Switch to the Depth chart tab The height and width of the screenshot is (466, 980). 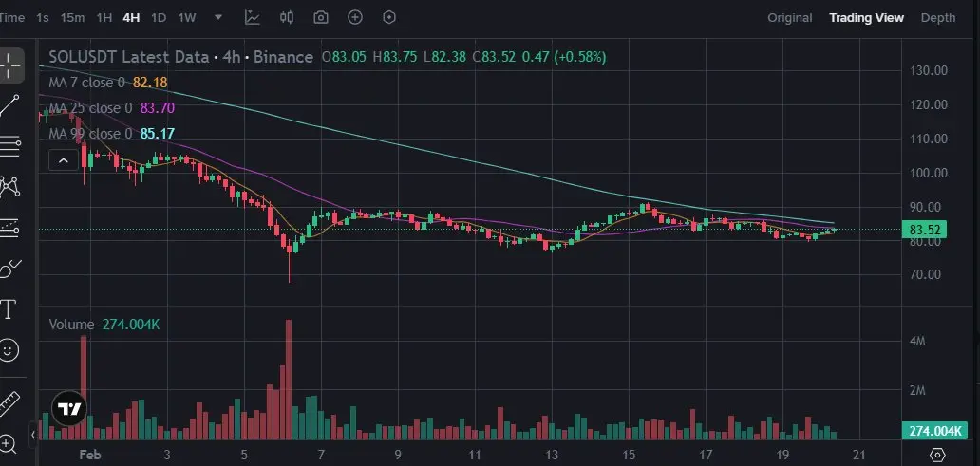pyautogui.click(x=938, y=17)
